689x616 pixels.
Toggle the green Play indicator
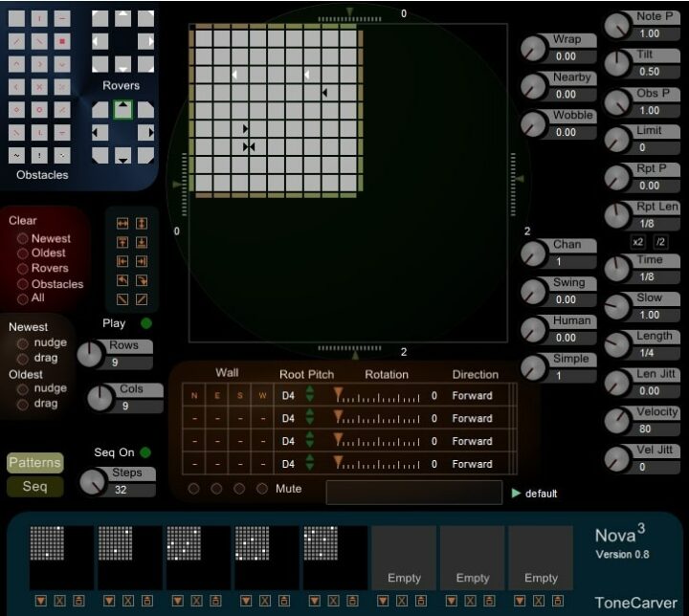pos(146,323)
